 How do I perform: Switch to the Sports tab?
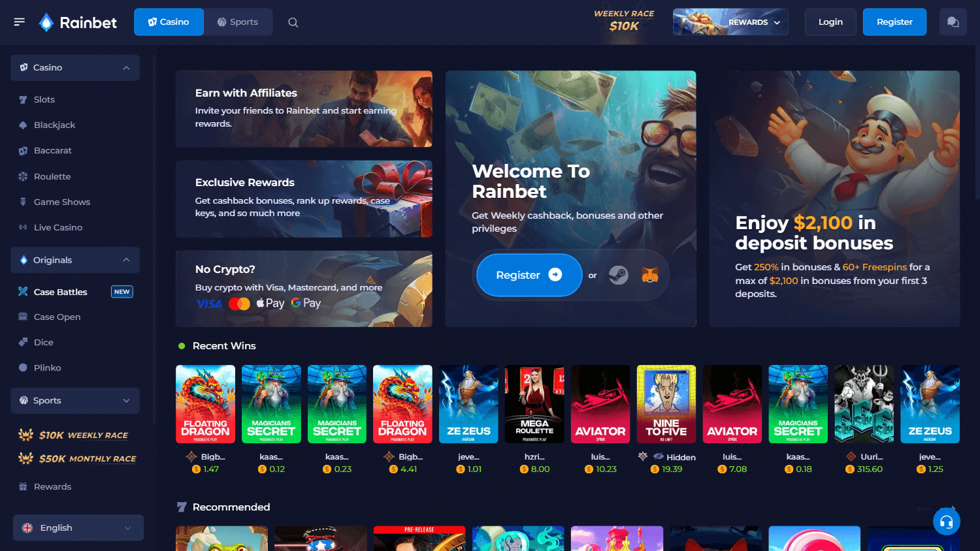[238, 22]
